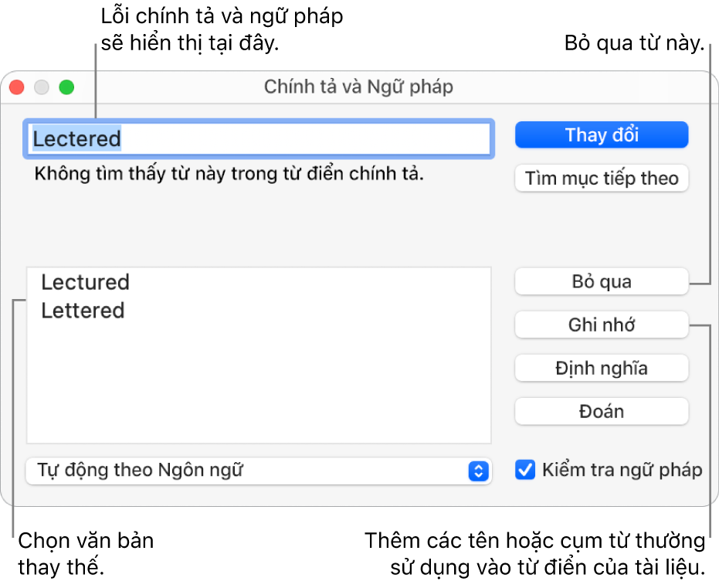Click the Không tìm thấy từ này message

pyautogui.click(x=229, y=174)
